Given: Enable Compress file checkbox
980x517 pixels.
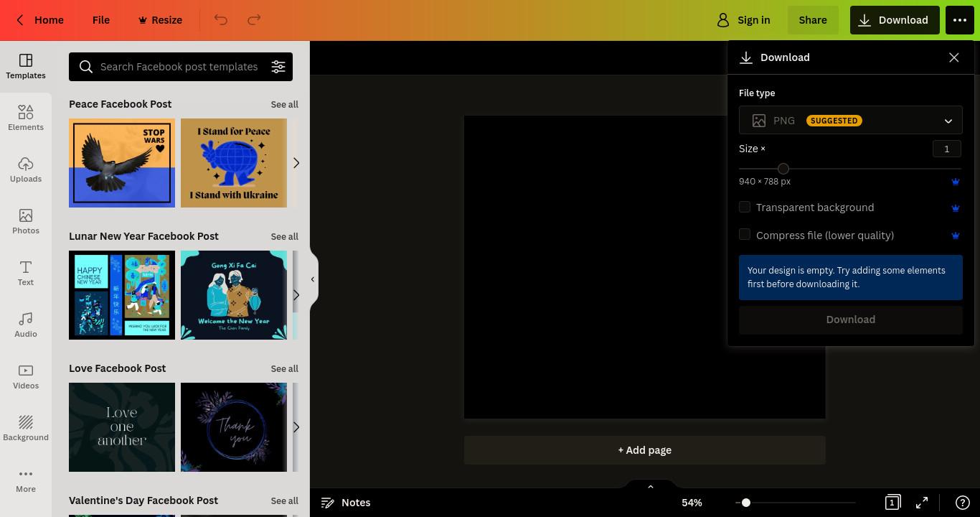Looking at the screenshot, I should pos(745,234).
